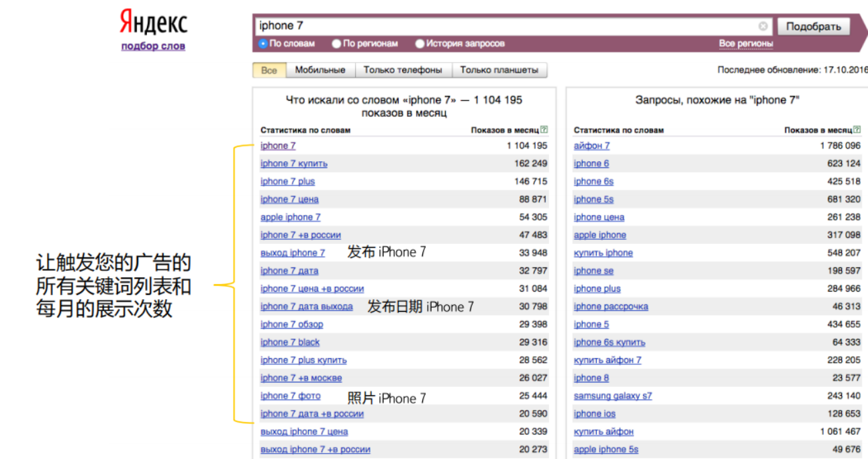Click the help icon in right table header
This screenshot has width=868, height=459.
point(857,130)
